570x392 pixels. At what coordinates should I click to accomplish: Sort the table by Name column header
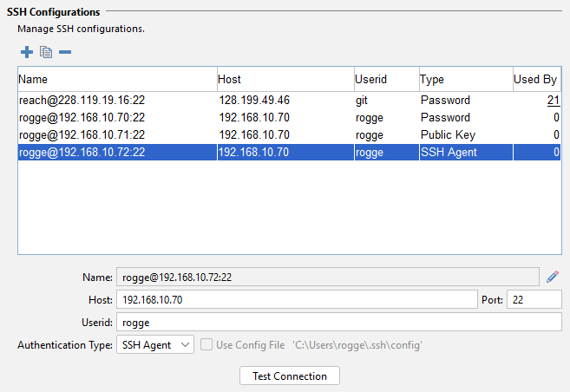pos(116,80)
